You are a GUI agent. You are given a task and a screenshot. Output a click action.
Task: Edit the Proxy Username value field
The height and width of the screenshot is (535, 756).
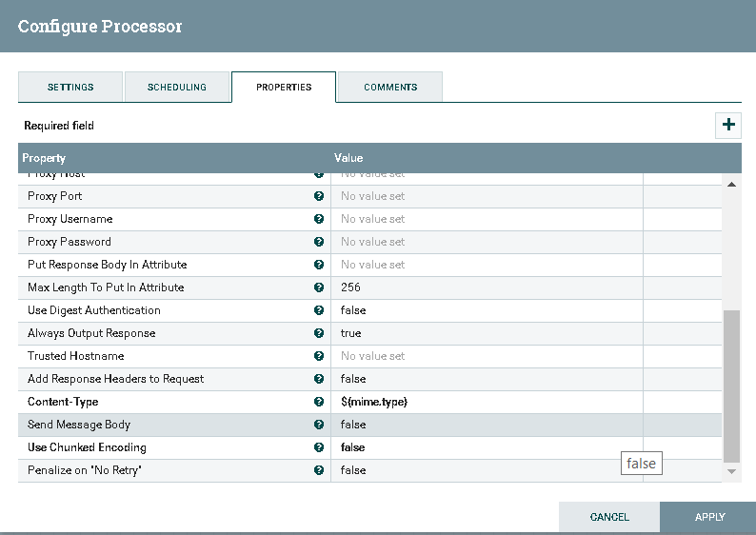pos(487,219)
